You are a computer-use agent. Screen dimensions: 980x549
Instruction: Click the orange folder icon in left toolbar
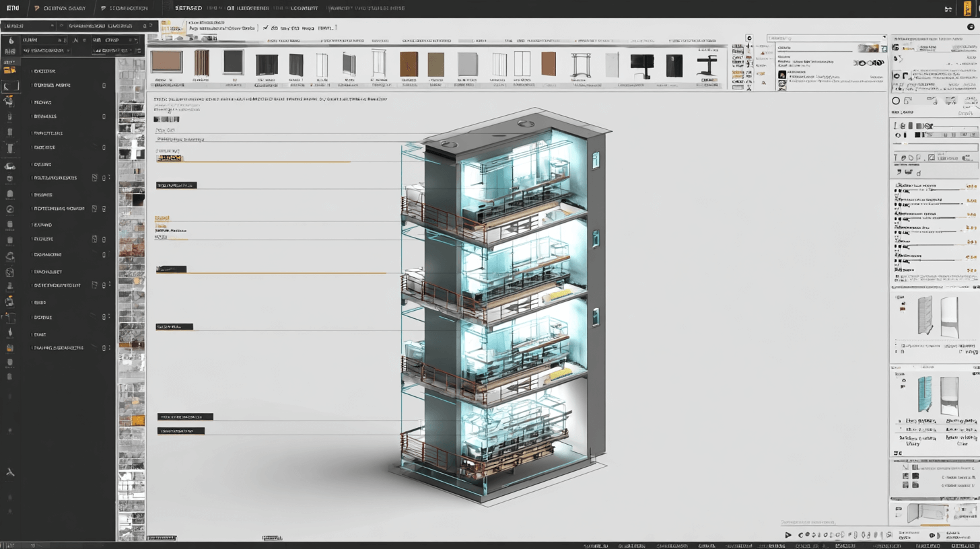point(9,70)
